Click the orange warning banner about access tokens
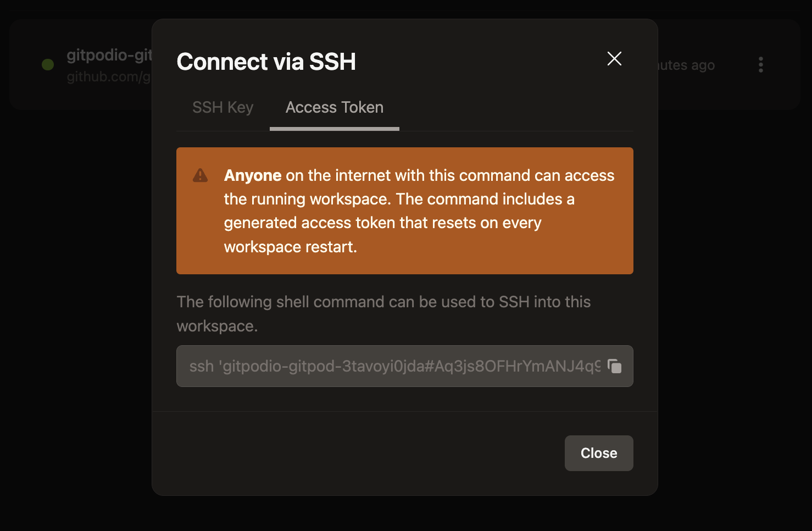 [x=404, y=211]
